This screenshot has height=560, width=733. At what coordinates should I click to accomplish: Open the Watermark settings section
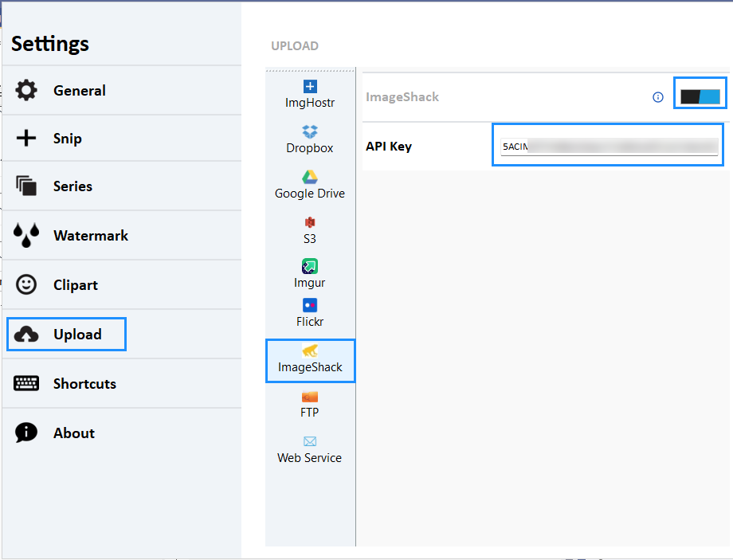(x=122, y=236)
